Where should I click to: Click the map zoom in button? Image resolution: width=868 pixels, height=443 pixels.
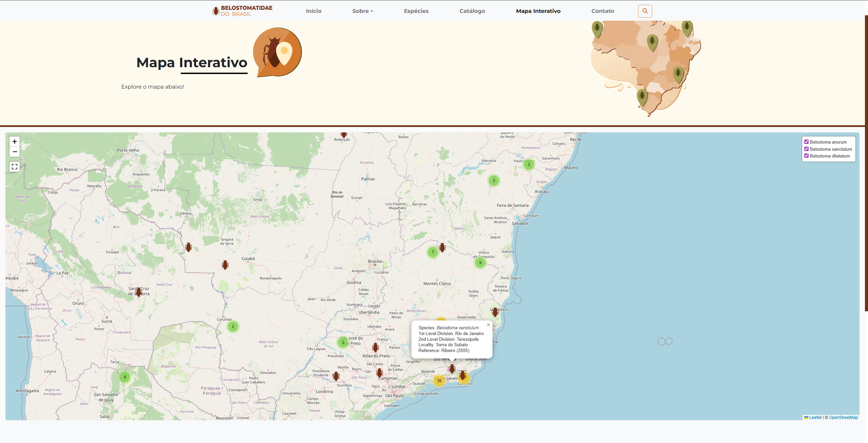(x=15, y=142)
